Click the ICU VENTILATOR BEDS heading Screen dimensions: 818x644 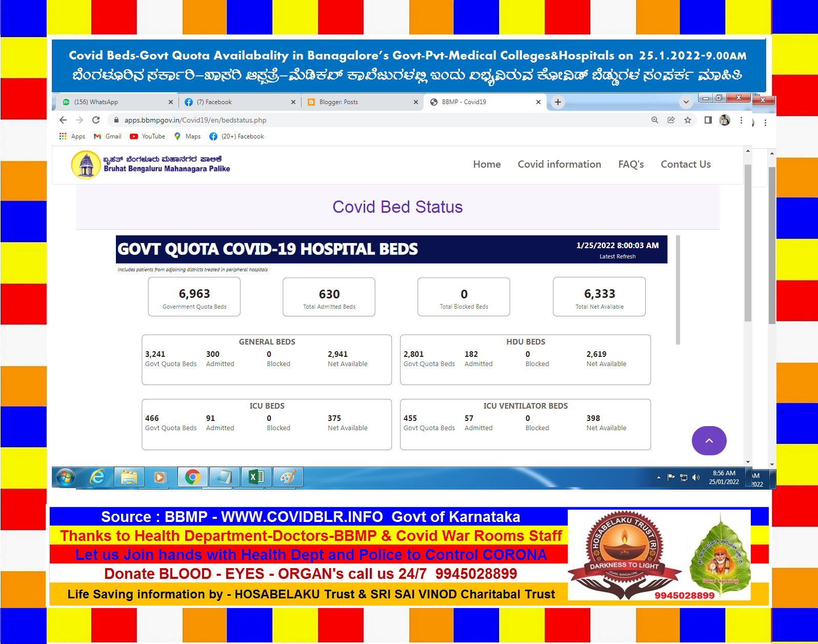point(526,406)
